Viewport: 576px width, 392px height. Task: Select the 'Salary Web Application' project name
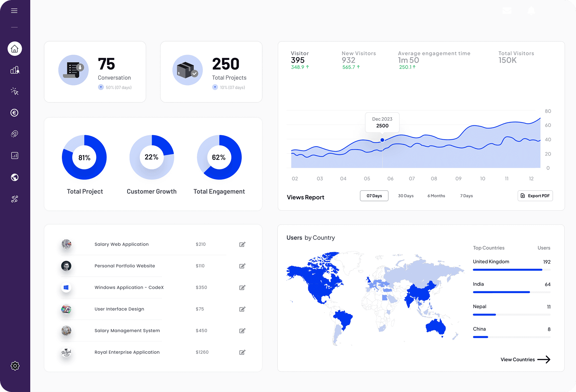click(121, 244)
